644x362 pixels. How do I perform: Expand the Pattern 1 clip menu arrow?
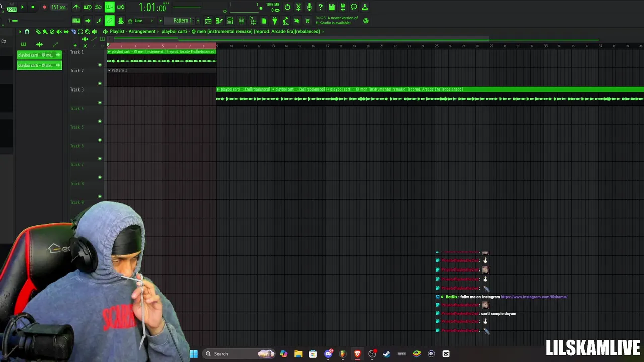[109, 70]
